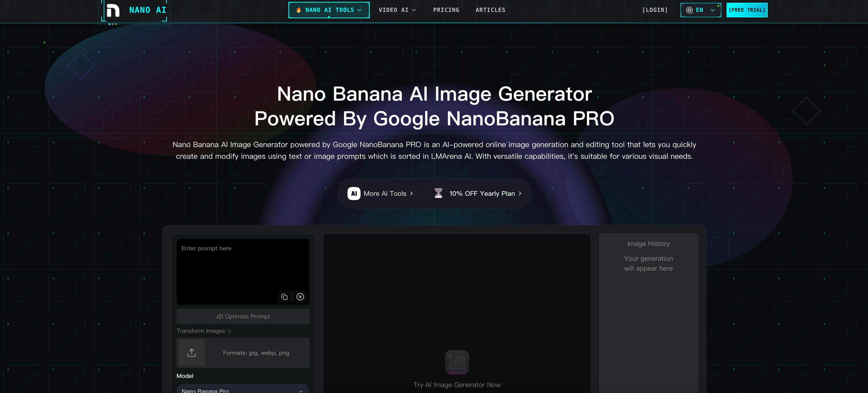Click the FREE TRIAL button
Screen dimensions: 868x393
coord(747,10)
